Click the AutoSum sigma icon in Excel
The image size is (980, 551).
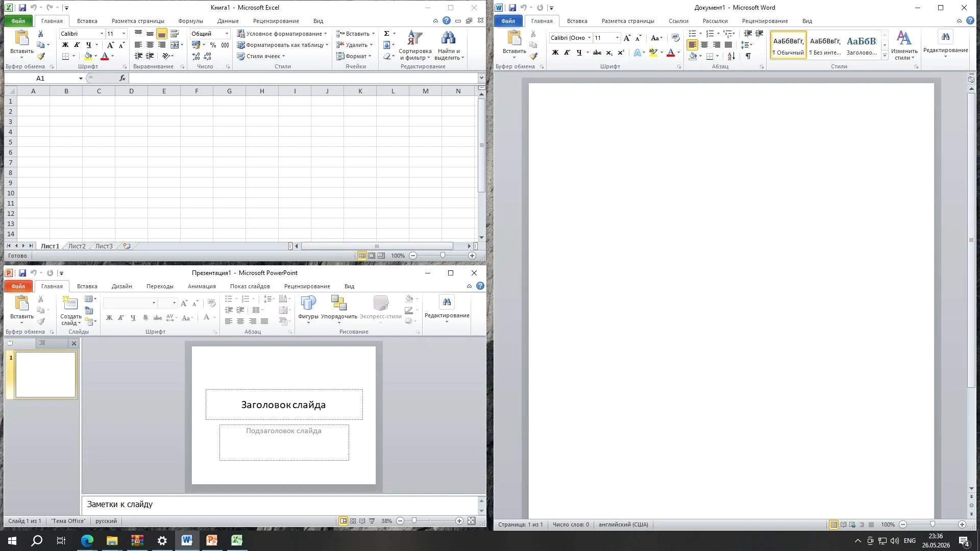pyautogui.click(x=386, y=34)
